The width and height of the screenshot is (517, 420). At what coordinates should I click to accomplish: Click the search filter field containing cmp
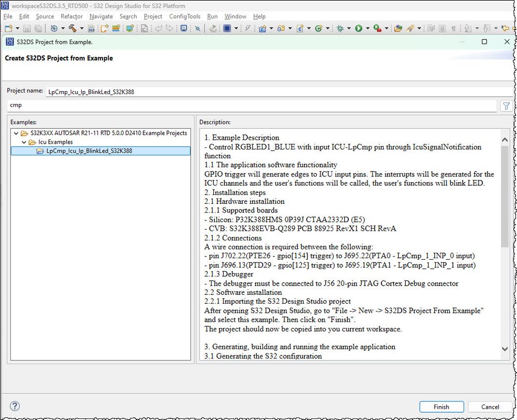coord(252,106)
